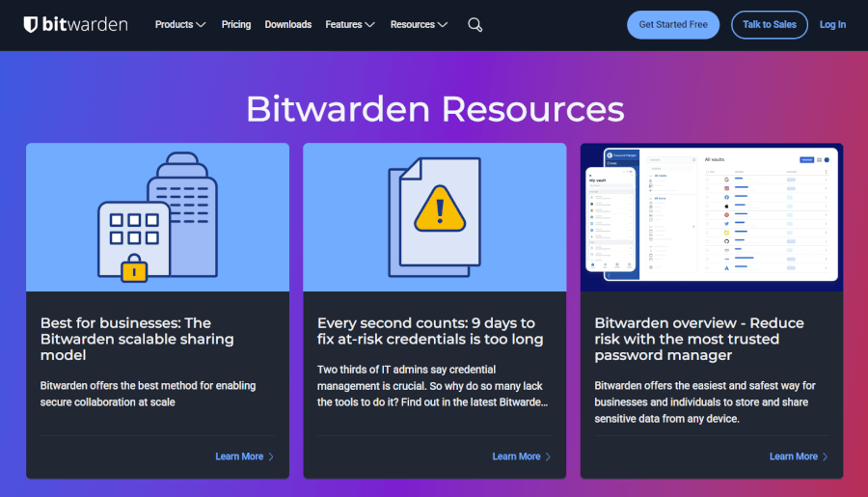Open the 'Every second counts' article title
The width and height of the screenshot is (868, 497).
[x=430, y=331]
